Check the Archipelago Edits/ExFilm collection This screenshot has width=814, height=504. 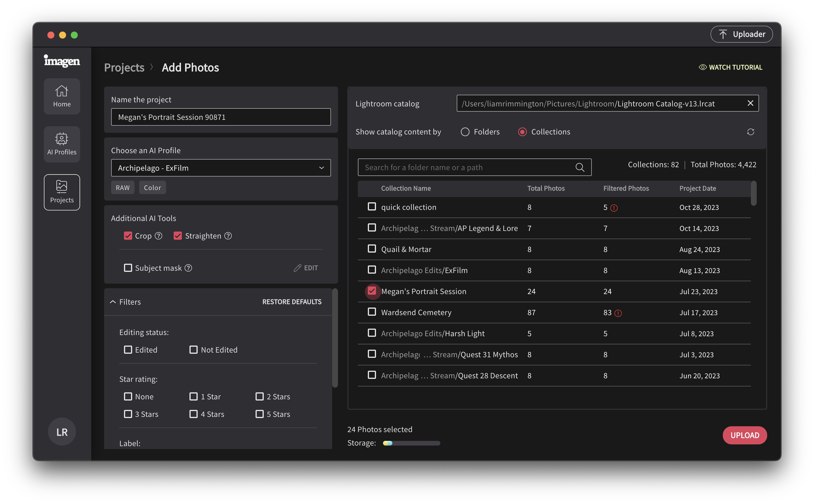click(372, 270)
